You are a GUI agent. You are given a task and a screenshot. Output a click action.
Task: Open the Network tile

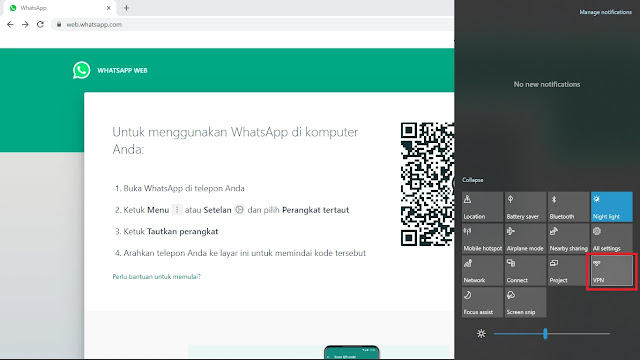coord(482,271)
